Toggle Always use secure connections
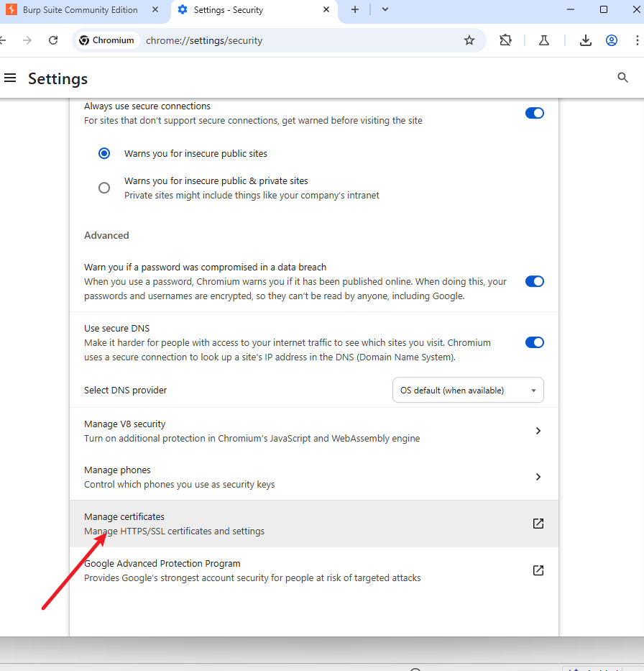This screenshot has height=671, width=644. pos(535,113)
